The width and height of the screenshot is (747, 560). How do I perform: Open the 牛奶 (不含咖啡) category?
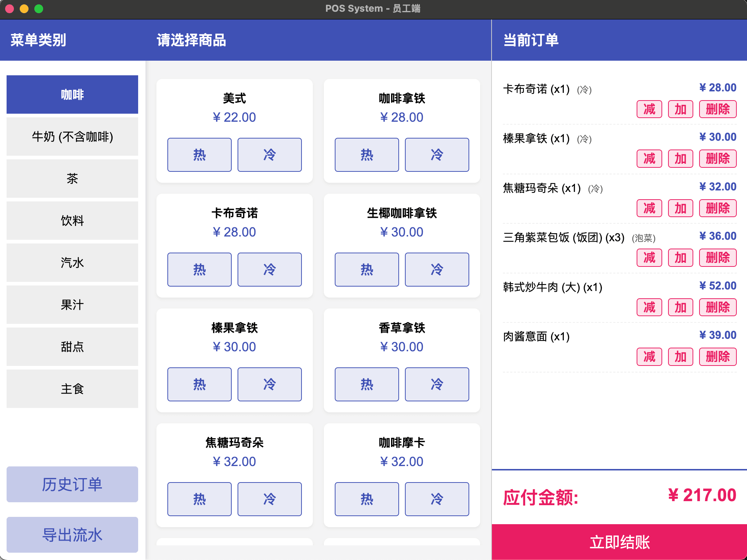[x=72, y=136]
